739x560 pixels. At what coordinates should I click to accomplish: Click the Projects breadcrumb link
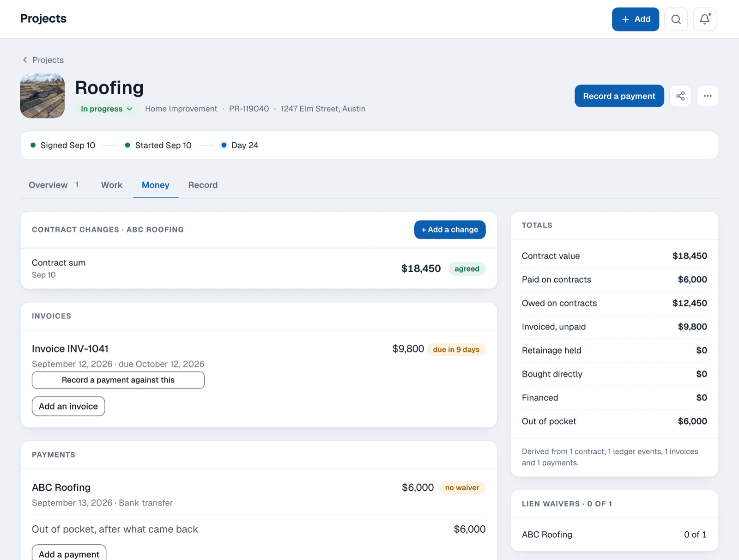(48, 60)
